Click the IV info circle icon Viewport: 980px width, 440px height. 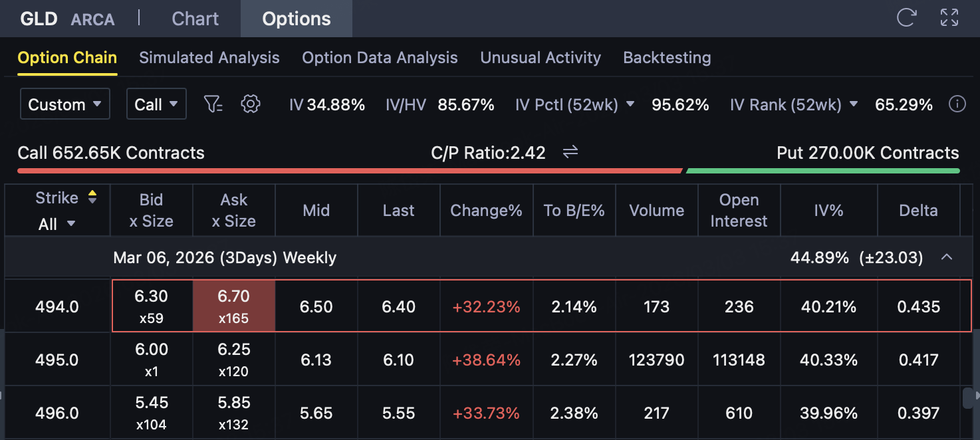click(x=957, y=104)
